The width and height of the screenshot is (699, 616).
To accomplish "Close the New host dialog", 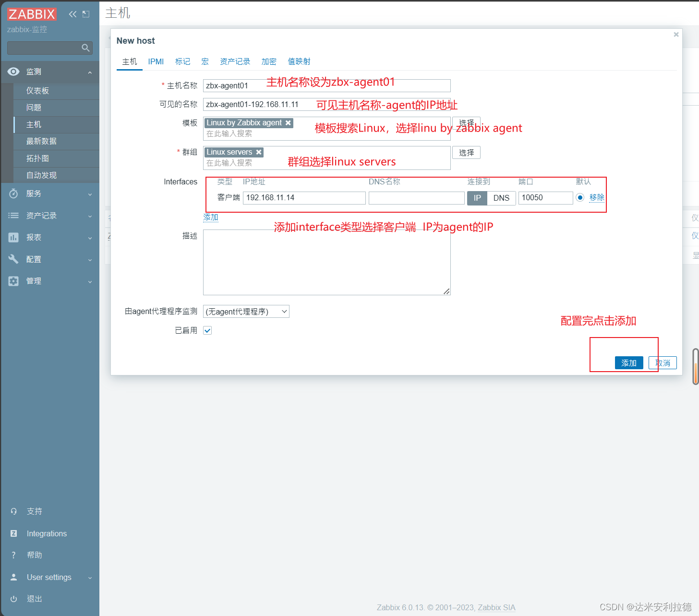I will 676,35.
